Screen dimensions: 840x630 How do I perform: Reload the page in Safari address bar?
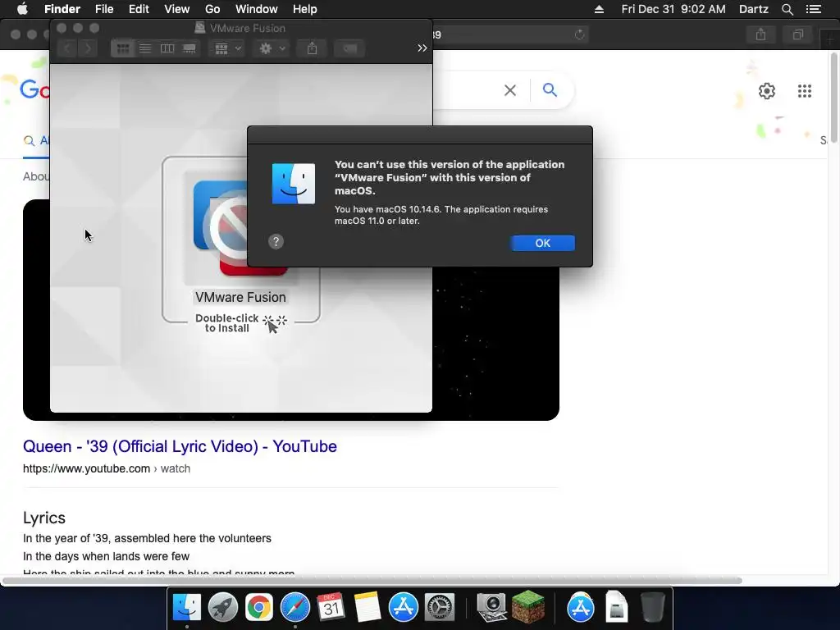tap(580, 34)
